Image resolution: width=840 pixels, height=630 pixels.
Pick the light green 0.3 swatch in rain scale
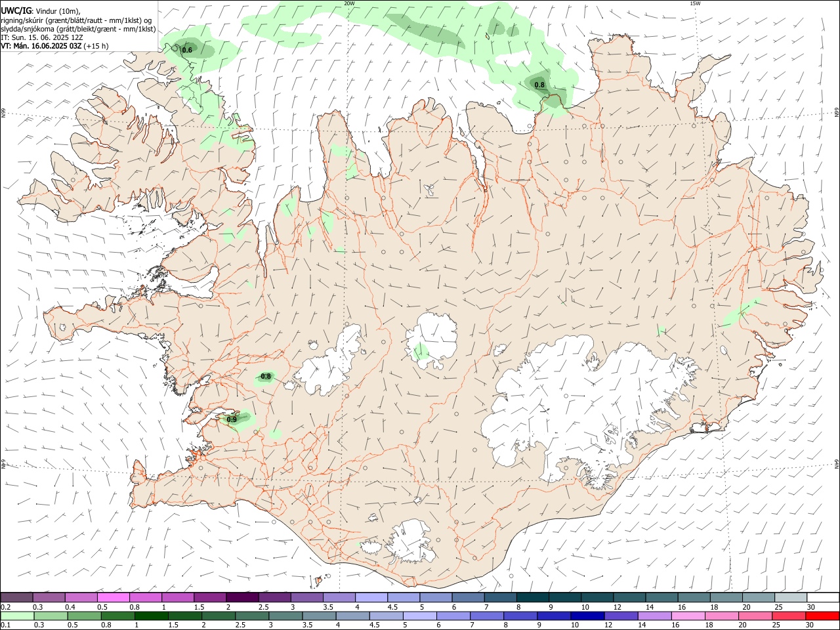click(x=52, y=616)
